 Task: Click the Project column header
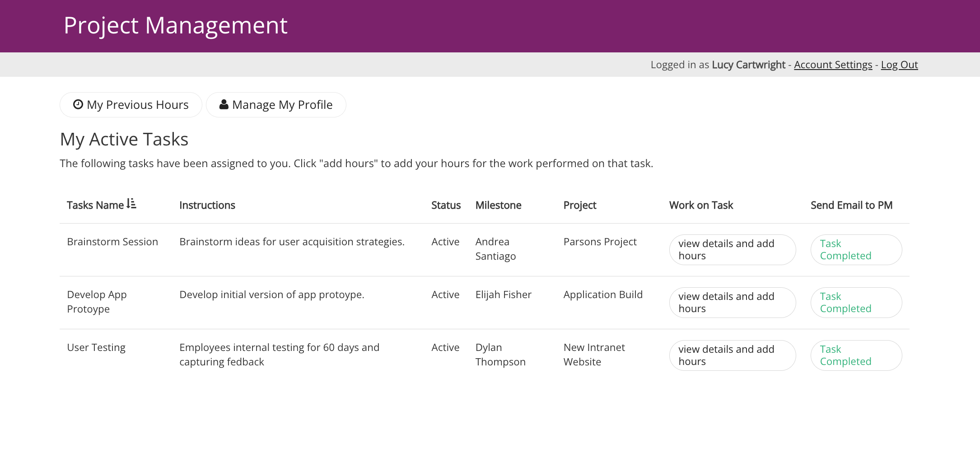coord(580,205)
